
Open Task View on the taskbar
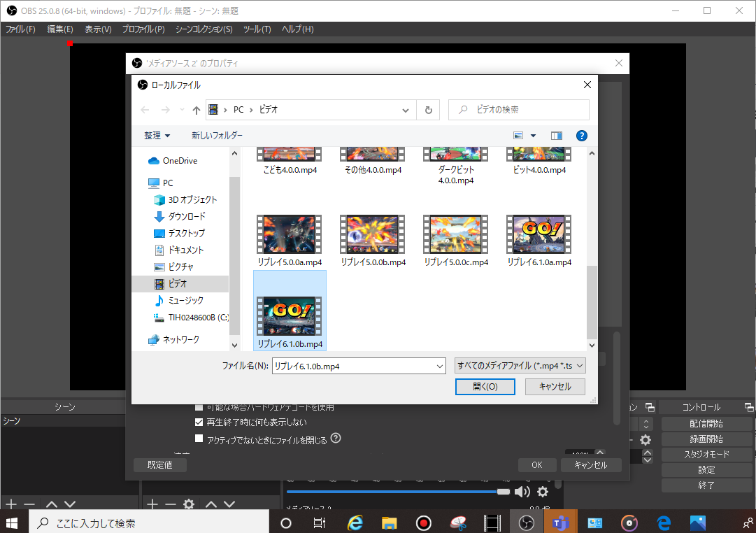coord(319,523)
